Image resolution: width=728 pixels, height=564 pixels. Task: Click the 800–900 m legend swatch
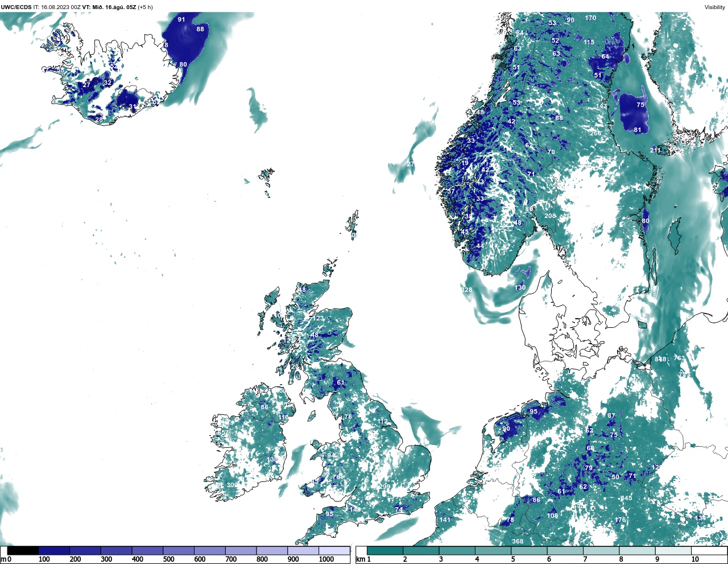(x=272, y=551)
